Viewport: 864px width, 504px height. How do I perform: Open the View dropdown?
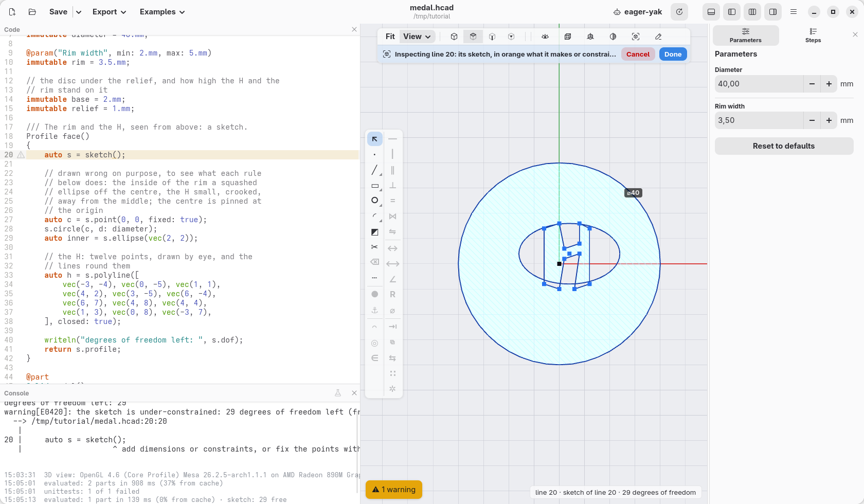417,37
